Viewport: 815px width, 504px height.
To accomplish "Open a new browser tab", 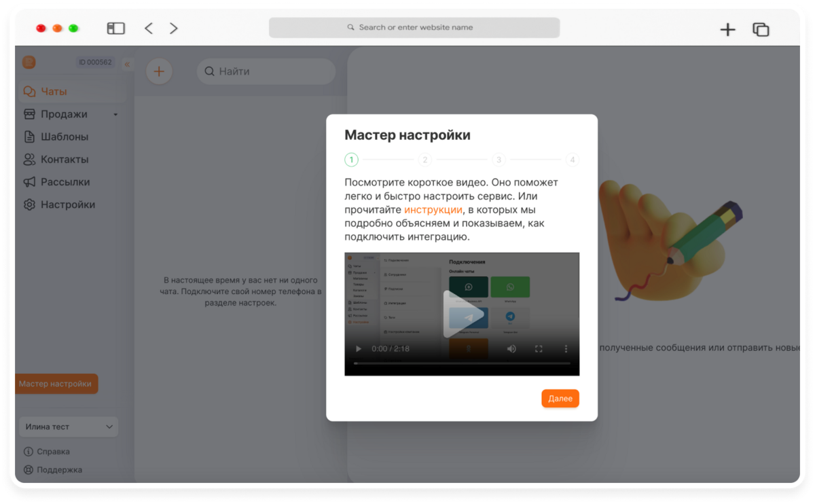I will point(727,29).
